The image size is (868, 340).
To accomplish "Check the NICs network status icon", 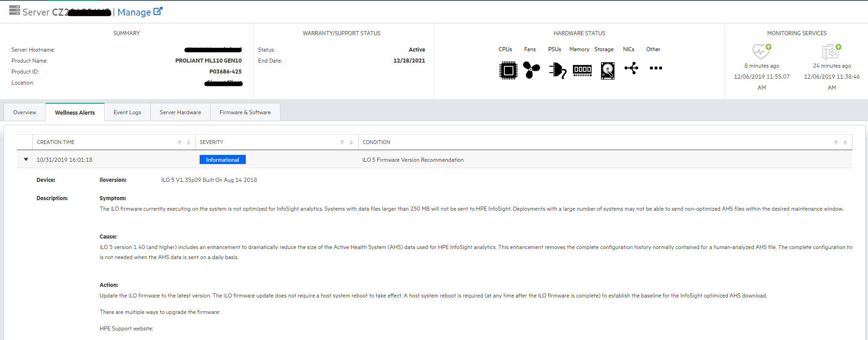I will [631, 69].
